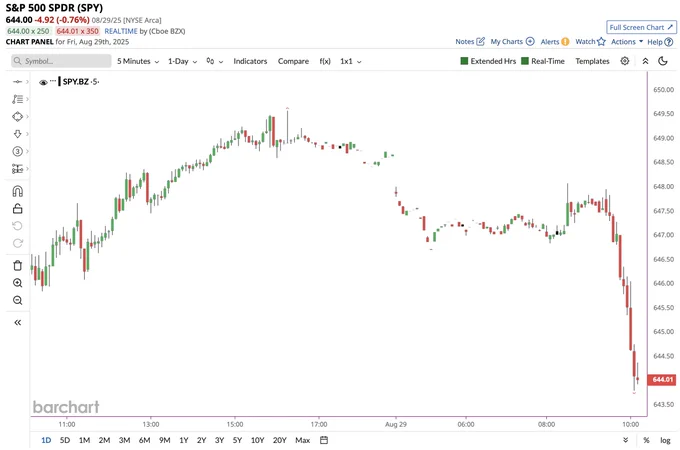
Task: Open the Actions dropdown
Action: coord(627,42)
